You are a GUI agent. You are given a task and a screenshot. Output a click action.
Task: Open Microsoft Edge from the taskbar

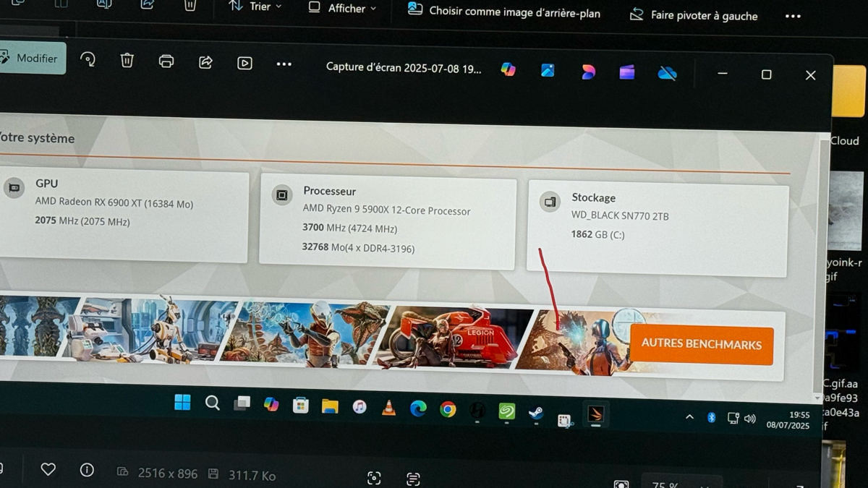coord(418,409)
